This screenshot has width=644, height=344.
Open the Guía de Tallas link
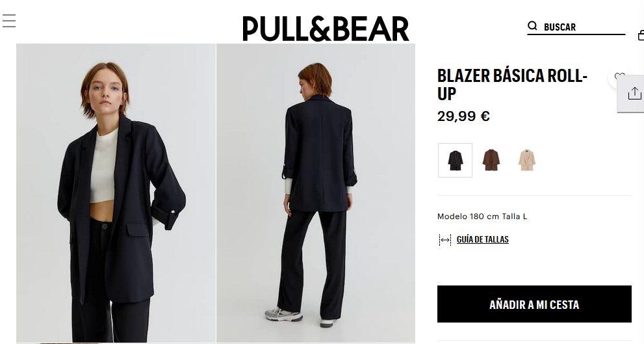(x=483, y=239)
